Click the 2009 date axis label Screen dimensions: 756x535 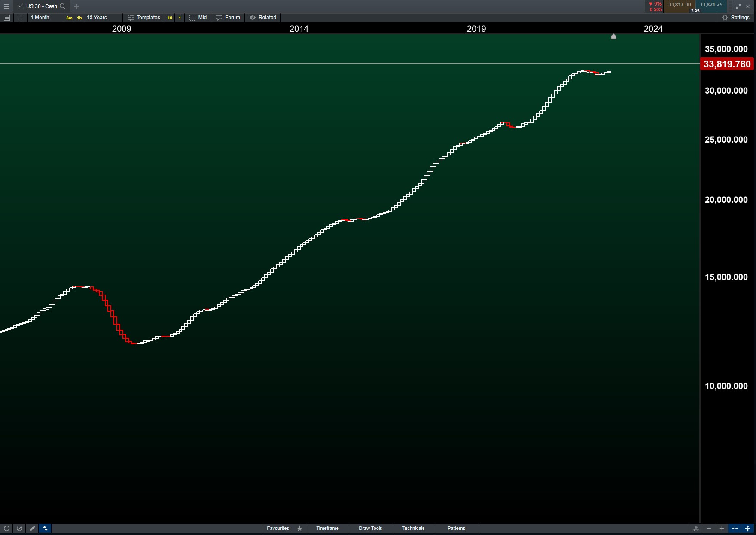(x=122, y=29)
